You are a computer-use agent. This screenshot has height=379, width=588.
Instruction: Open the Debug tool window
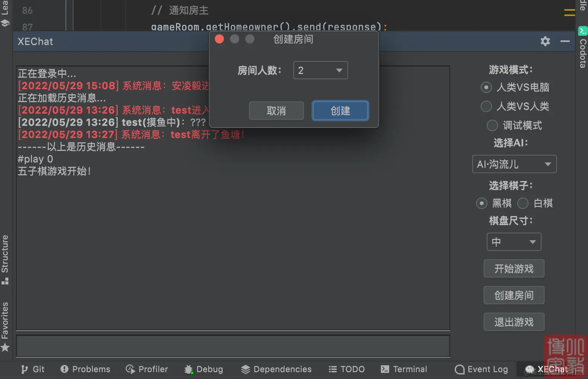[x=204, y=369]
